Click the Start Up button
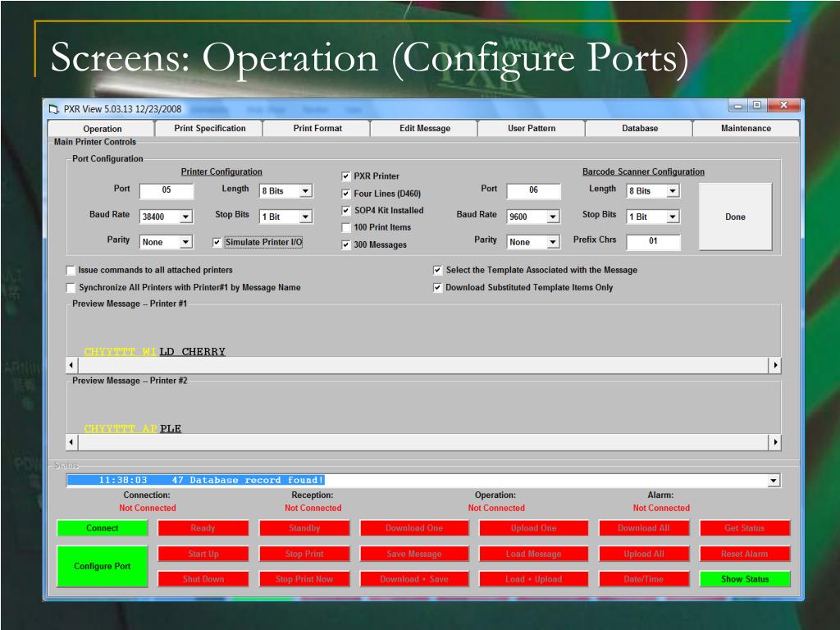 (x=203, y=554)
